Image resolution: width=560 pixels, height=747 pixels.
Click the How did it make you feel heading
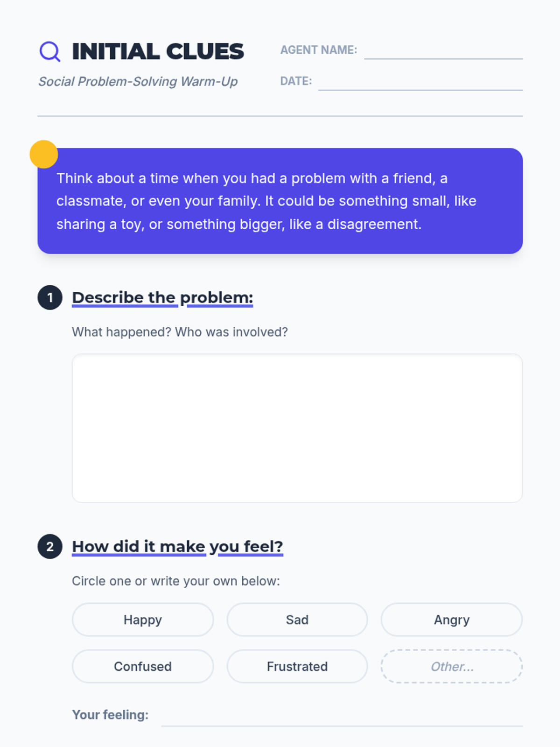pyautogui.click(x=177, y=546)
